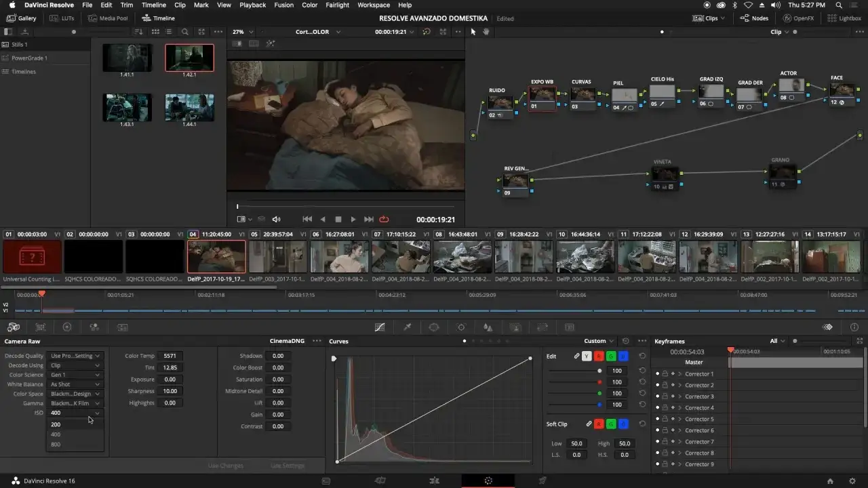Select the hand pan tool in node editor
The height and width of the screenshot is (488, 868).
point(486,32)
